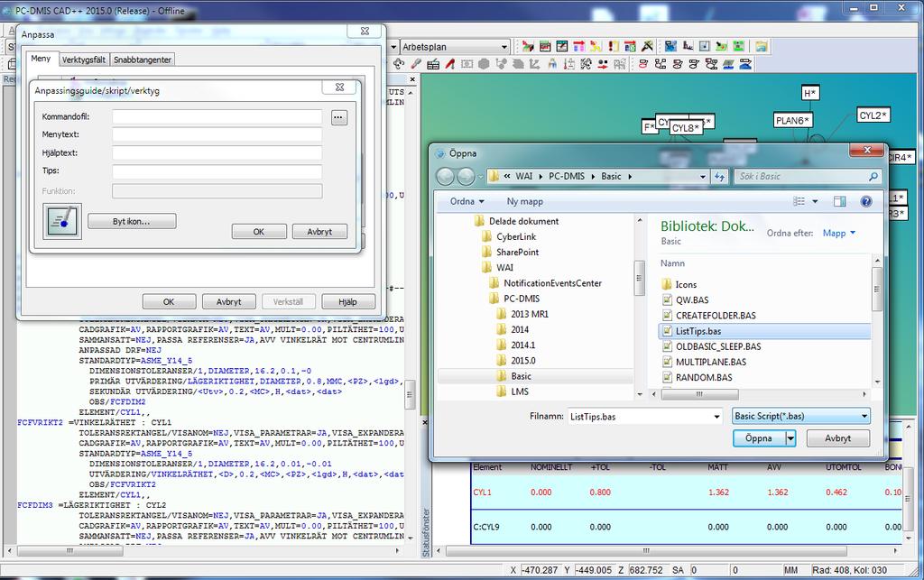
Task: Click the vertical scrollbar of the file list
Action: coord(876,289)
